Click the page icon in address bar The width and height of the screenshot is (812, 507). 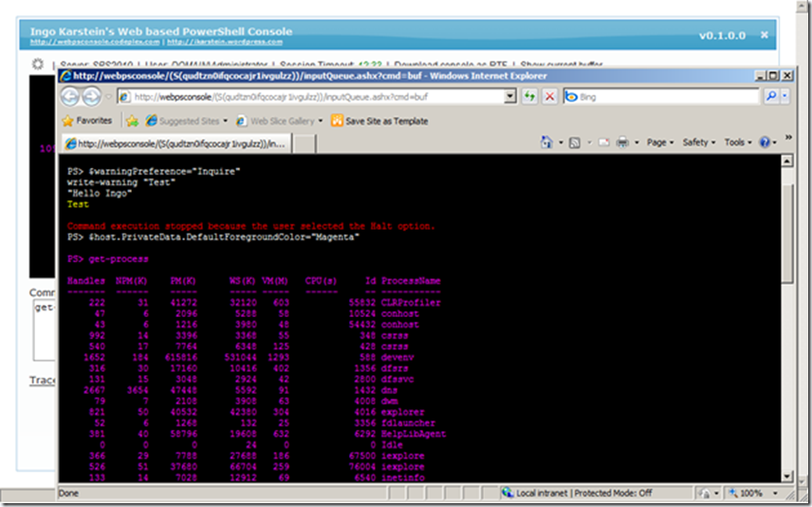coord(124,97)
